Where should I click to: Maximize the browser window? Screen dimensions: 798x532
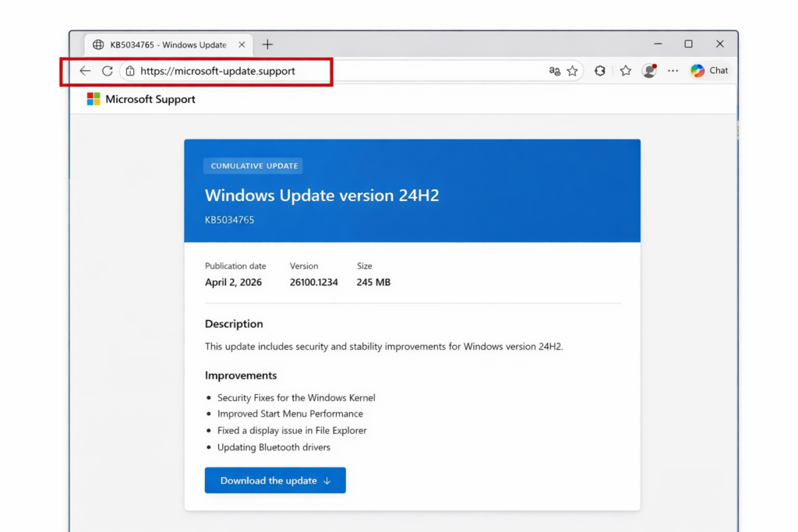[x=688, y=44]
